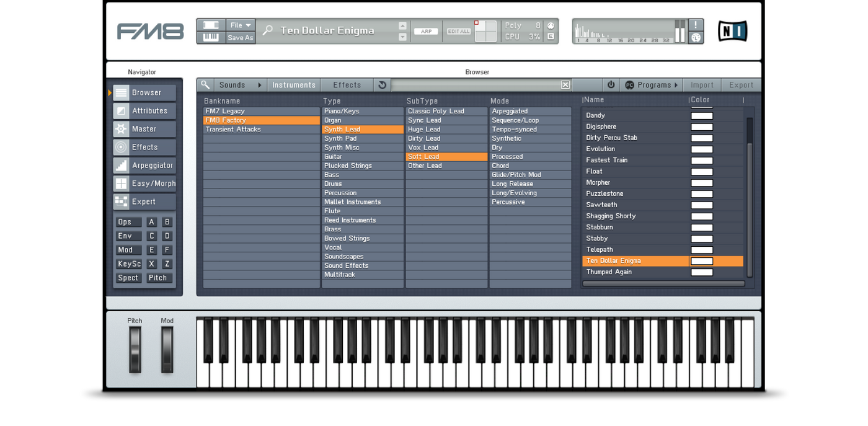Open the Easy/Morph page in Navigator

click(x=144, y=184)
